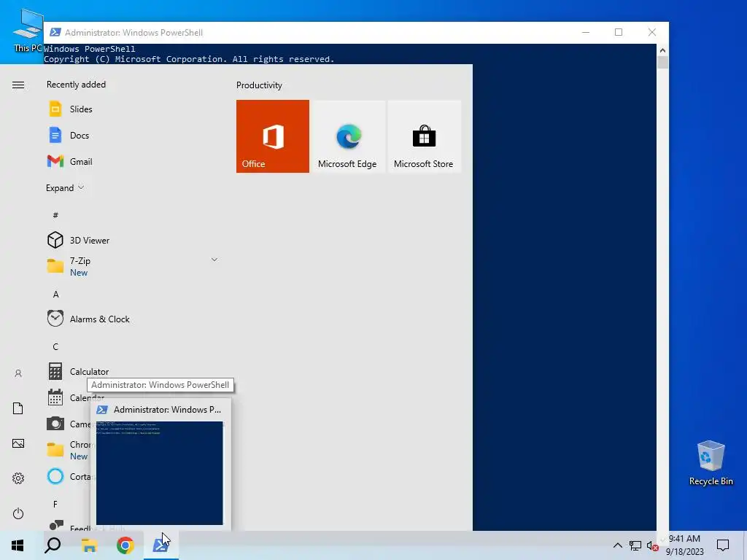
Task: Click the network icon in system tray
Action: pos(635,545)
